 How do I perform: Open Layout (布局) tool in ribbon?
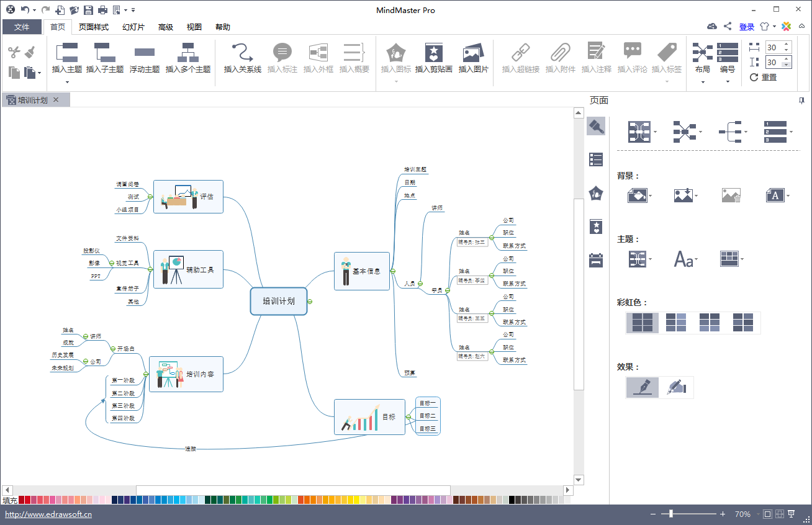[x=703, y=58]
